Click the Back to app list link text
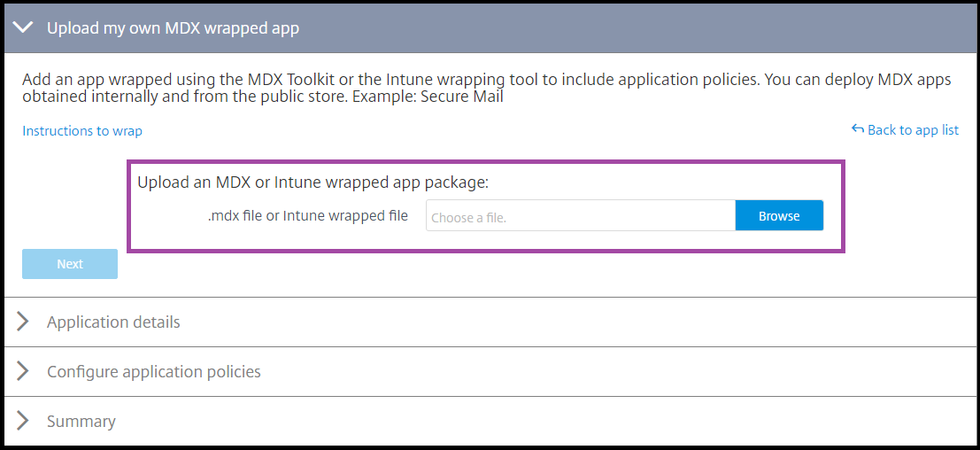Image resolution: width=980 pixels, height=450 pixels. (913, 130)
